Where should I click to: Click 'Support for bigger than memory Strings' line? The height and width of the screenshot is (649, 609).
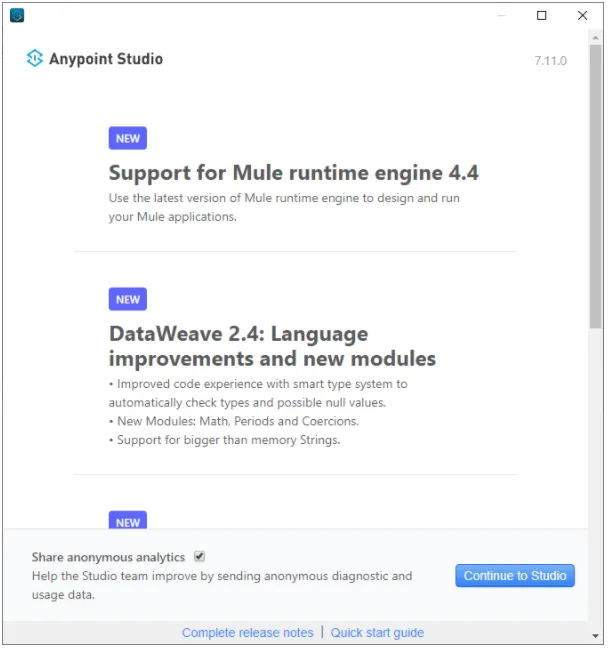coord(224,440)
